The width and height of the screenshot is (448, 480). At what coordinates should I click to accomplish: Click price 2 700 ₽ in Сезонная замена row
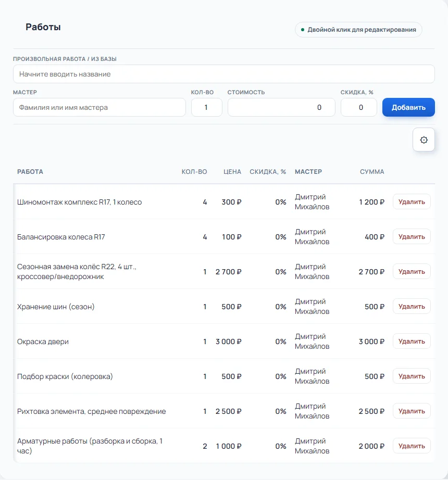229,272
